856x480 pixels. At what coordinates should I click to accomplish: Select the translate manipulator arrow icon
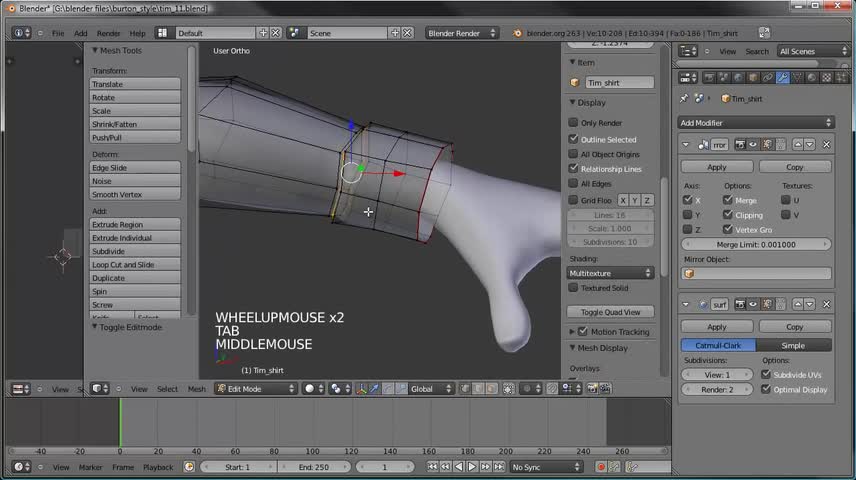click(374, 389)
